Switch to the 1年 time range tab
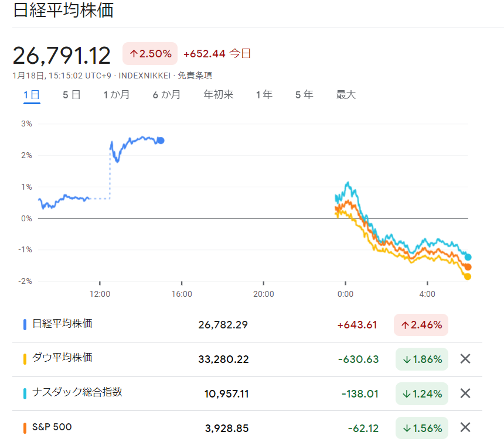 tap(264, 95)
